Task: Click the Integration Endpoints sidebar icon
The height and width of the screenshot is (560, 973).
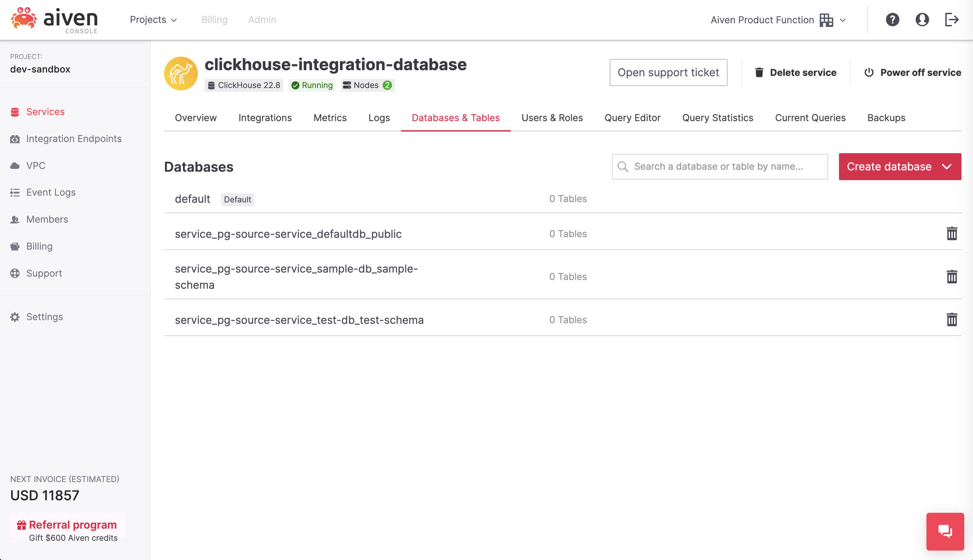Action: (15, 139)
